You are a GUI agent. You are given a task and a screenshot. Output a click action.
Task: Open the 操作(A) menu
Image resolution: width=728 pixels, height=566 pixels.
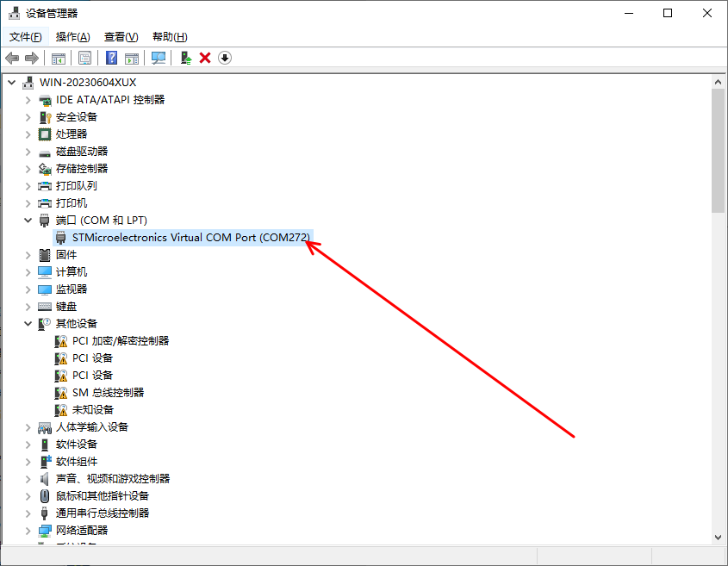coord(73,37)
